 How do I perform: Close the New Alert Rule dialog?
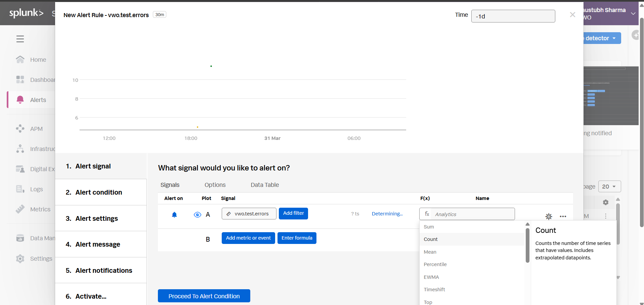pos(572,15)
